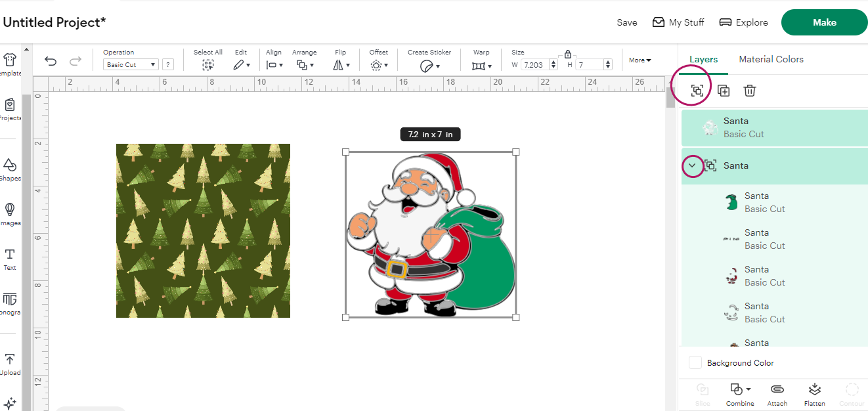Click the Group layers icon
The height and width of the screenshot is (411, 868).
pos(697,91)
